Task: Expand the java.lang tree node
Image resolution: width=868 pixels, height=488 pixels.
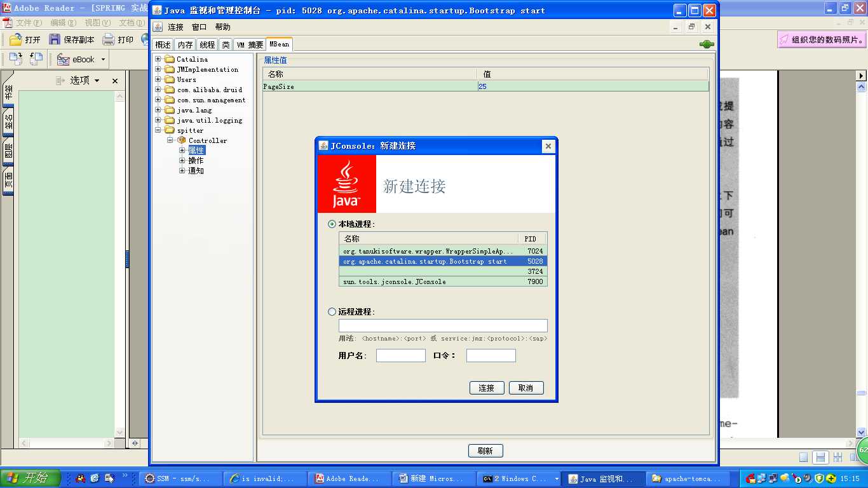Action: [x=158, y=110]
